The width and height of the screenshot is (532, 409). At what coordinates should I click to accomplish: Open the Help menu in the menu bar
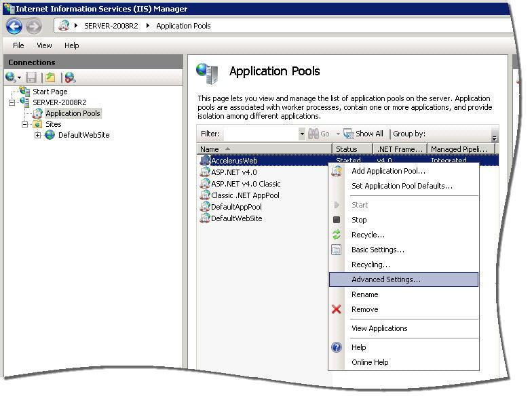[x=72, y=45]
